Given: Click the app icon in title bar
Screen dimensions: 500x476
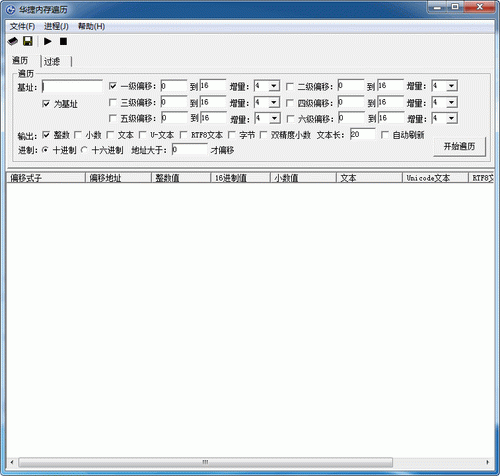Looking at the screenshot, I should click(x=11, y=10).
